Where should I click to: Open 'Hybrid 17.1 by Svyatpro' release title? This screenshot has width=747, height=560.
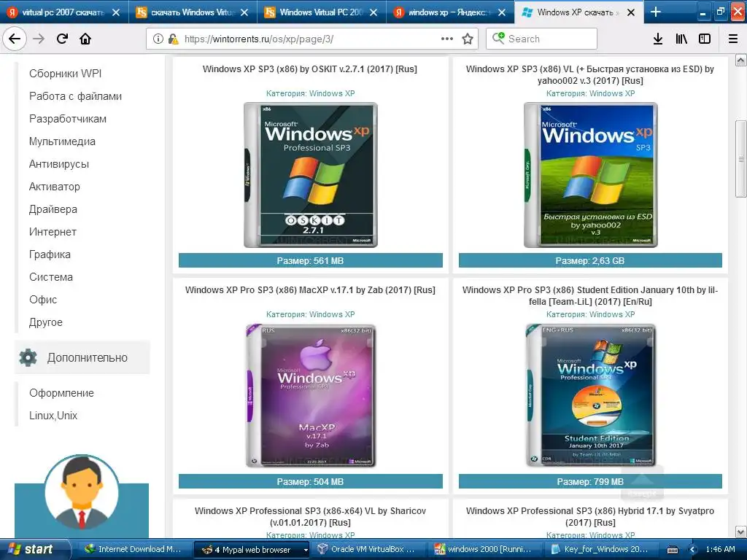pos(590,517)
